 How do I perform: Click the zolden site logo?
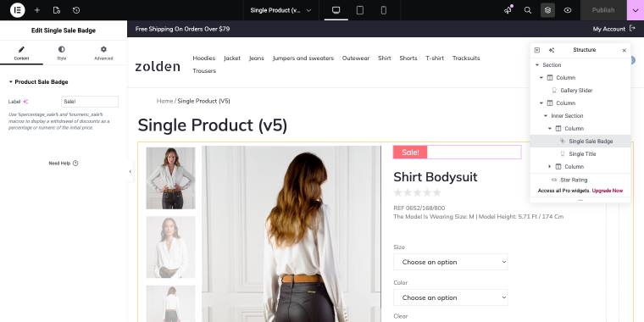click(158, 66)
